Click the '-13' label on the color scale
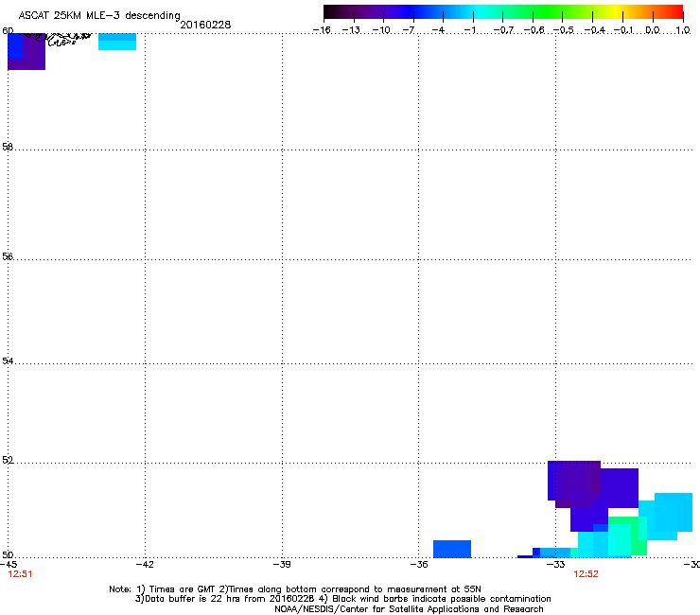This screenshot has height=615, width=700. (351, 30)
